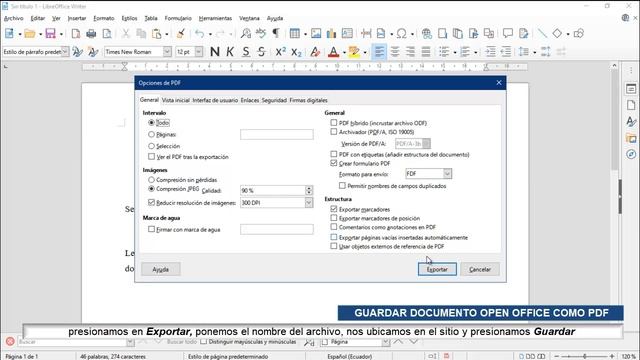The height and width of the screenshot is (360, 640).
Task: Check PDF híbrido option
Action: tap(334, 122)
